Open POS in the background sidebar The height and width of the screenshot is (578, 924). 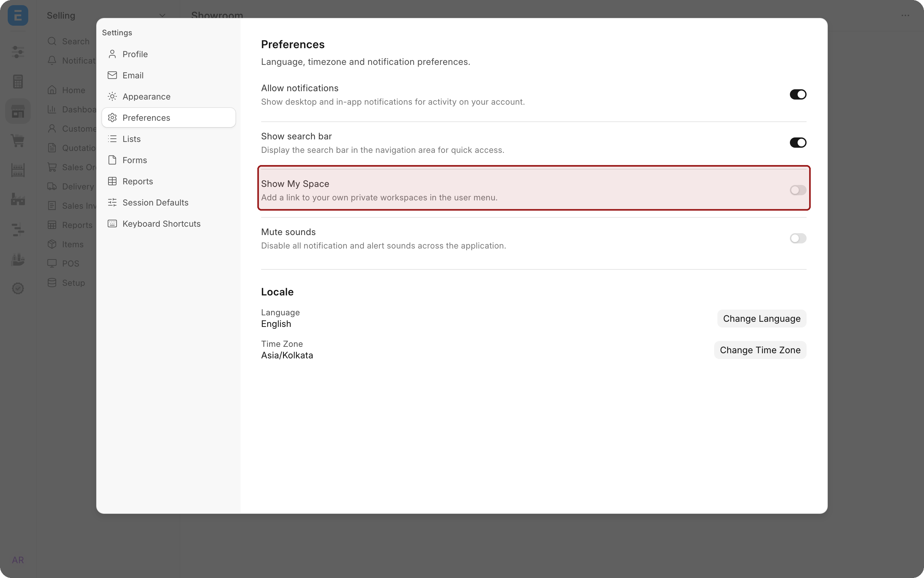point(64,263)
